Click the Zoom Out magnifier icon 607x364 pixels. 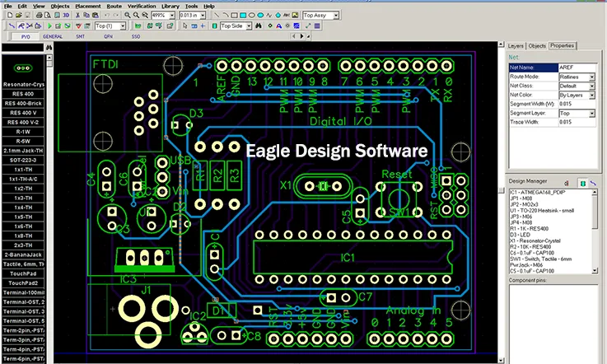136,15
